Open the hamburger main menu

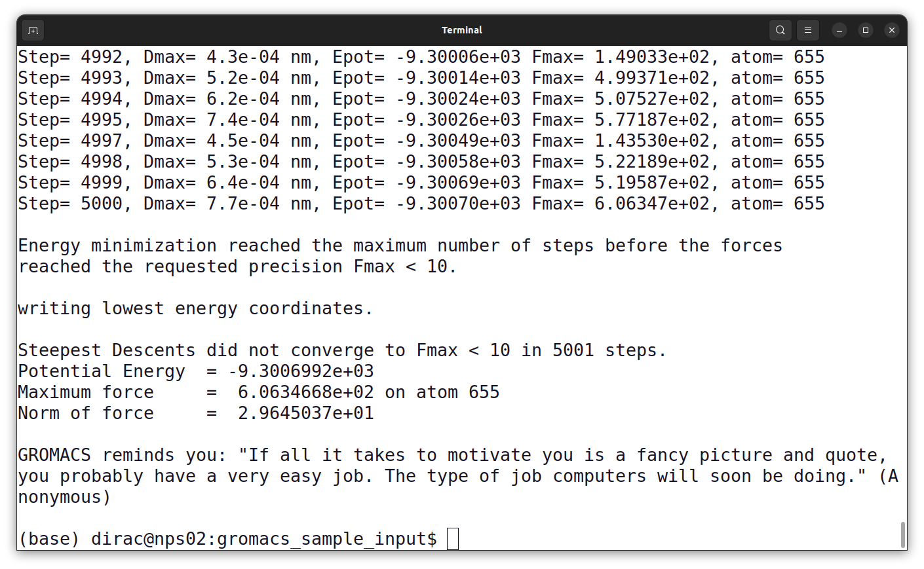[x=808, y=30]
